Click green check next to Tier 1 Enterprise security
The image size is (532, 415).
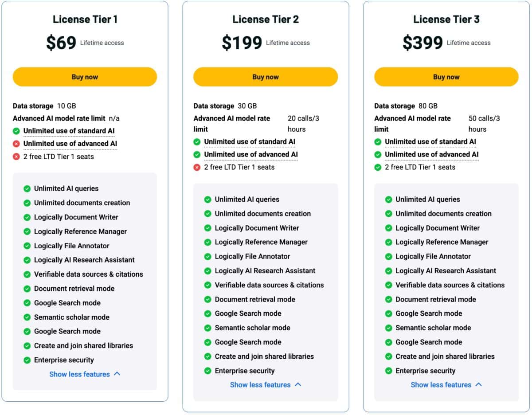27,360
